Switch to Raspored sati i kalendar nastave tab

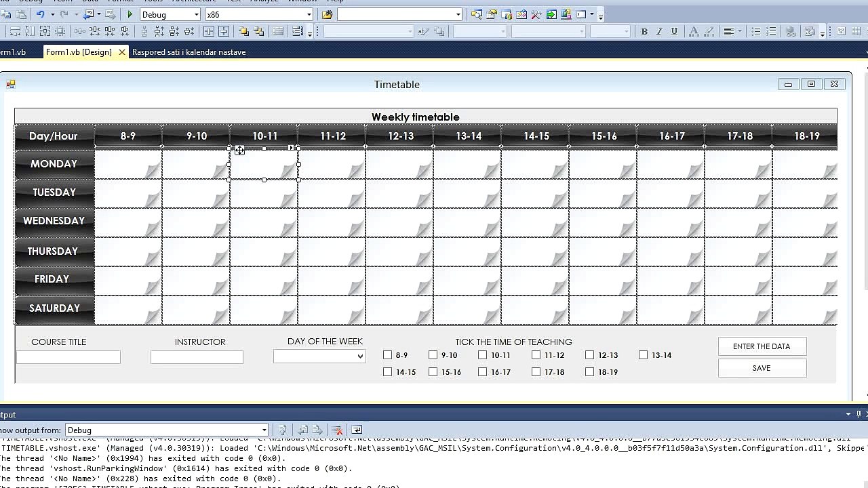pos(189,52)
